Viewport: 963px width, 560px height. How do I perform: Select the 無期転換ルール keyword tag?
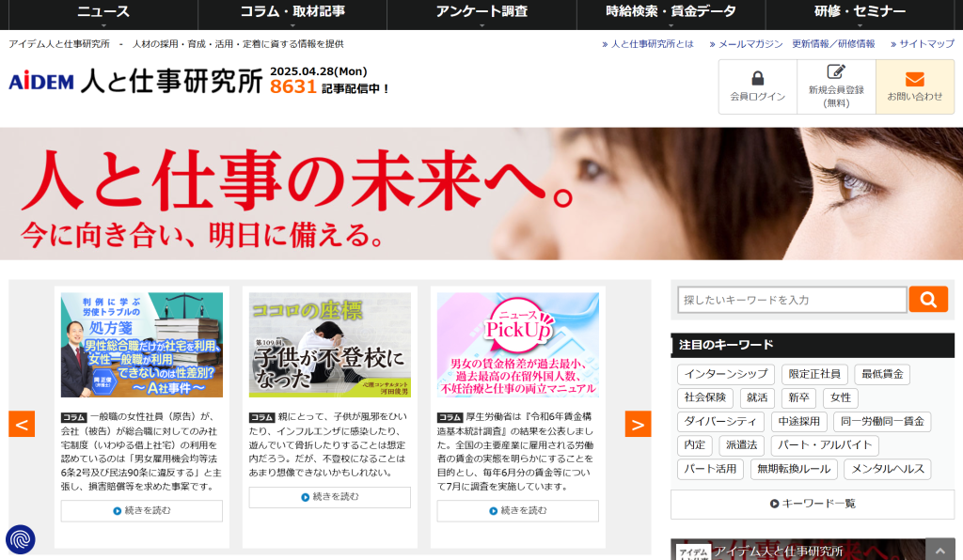click(794, 469)
